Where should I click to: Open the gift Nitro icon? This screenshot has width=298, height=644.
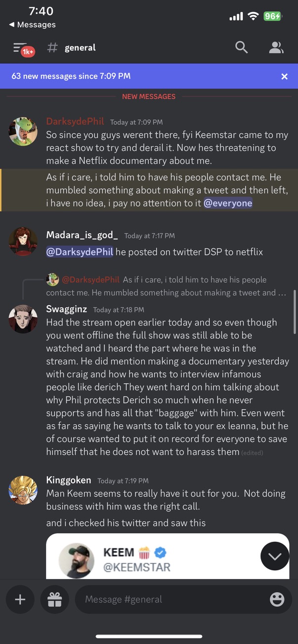click(55, 600)
